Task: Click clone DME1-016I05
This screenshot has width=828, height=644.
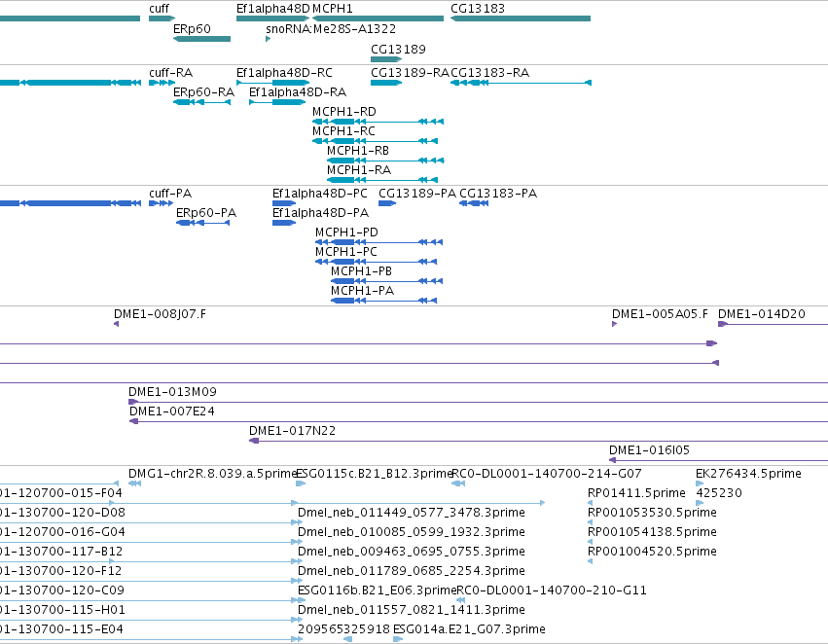Action: pos(718,461)
